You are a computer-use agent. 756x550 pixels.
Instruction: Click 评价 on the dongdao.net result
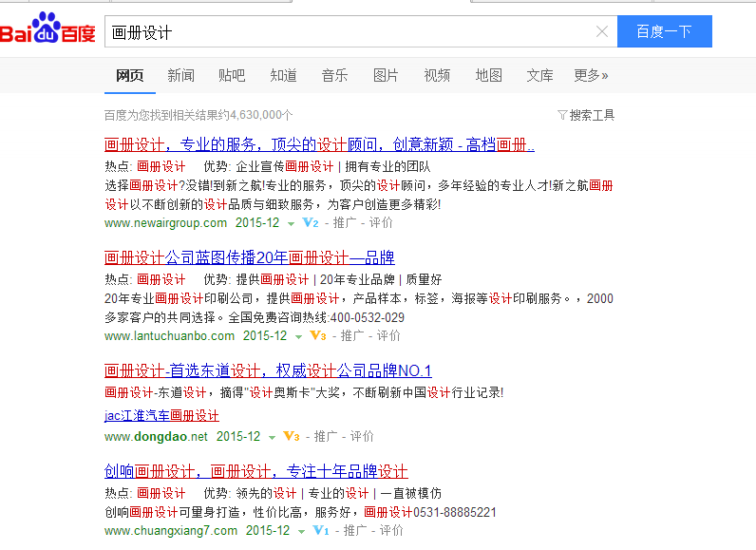pyautogui.click(x=362, y=437)
